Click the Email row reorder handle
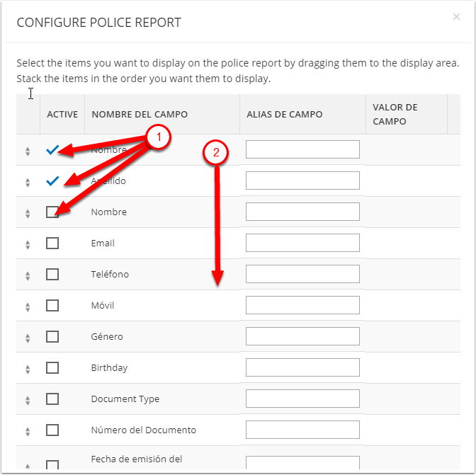476x475 pixels. coord(28,245)
